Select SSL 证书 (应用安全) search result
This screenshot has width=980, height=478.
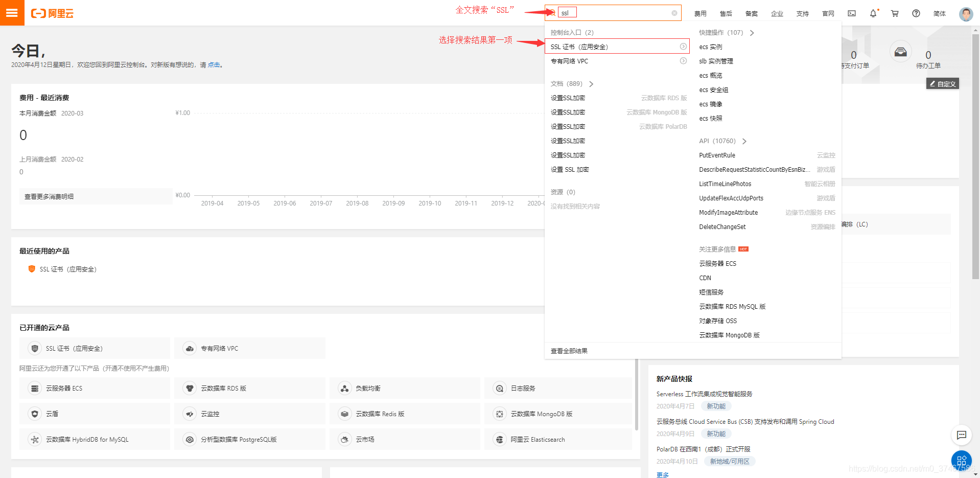617,47
